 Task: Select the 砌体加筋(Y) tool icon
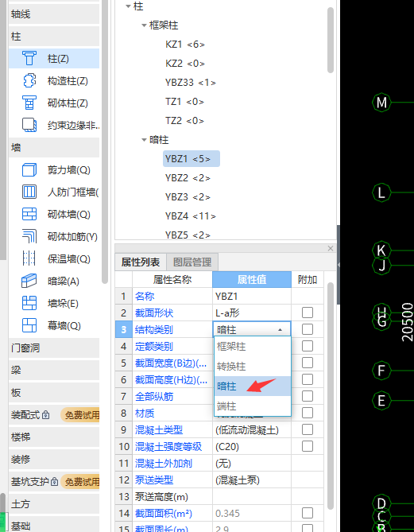click(29, 236)
